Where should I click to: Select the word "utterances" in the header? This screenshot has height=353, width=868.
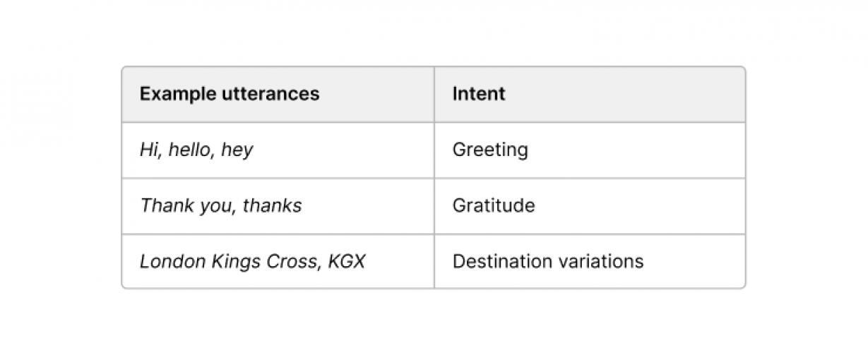coord(271,94)
